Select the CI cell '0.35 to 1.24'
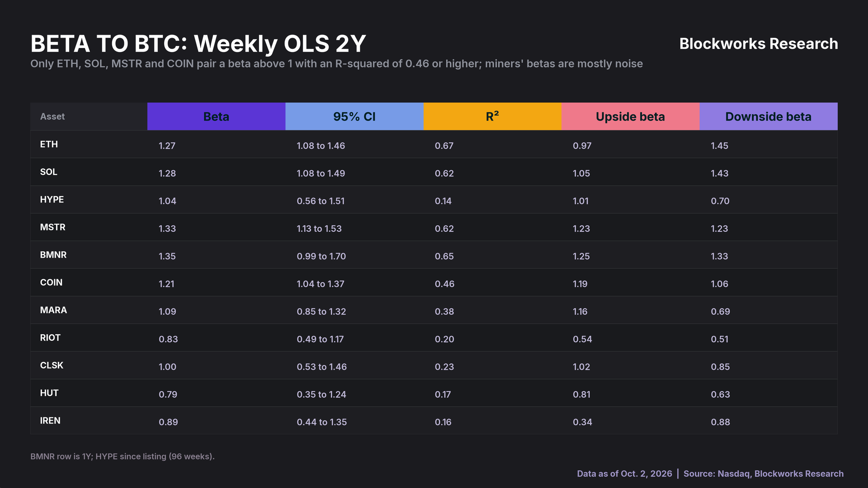 321,394
